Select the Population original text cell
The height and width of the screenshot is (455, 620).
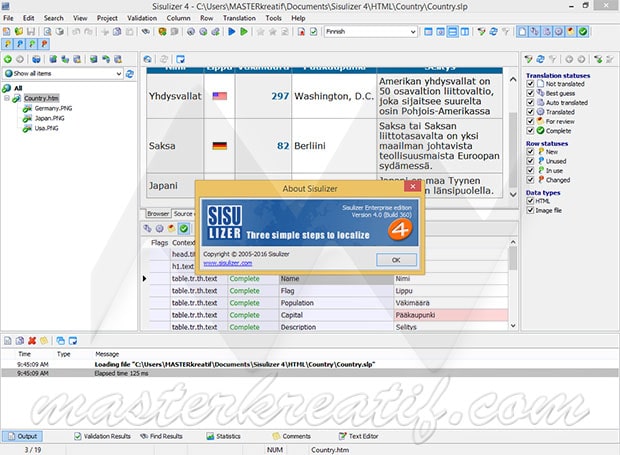tap(336, 303)
